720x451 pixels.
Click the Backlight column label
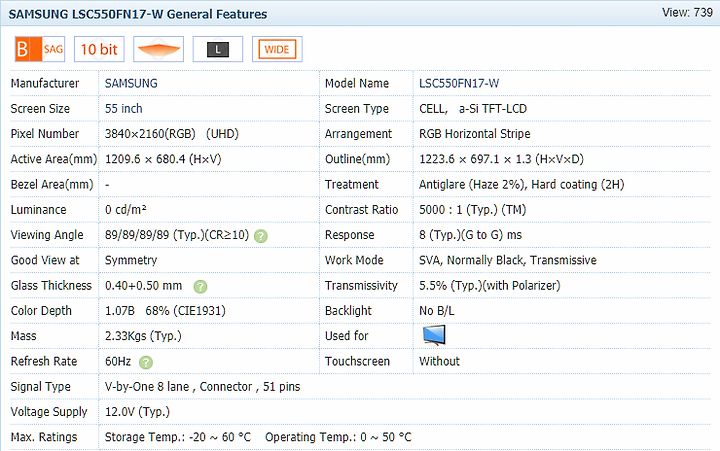pos(348,310)
